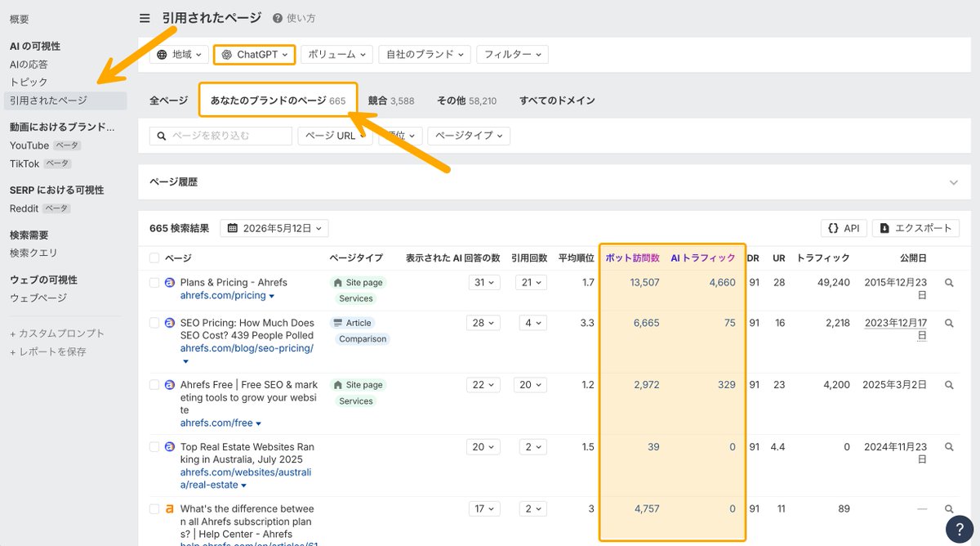
Task: Switch to the あなたのブランドのページ tab
Action: click(x=278, y=101)
